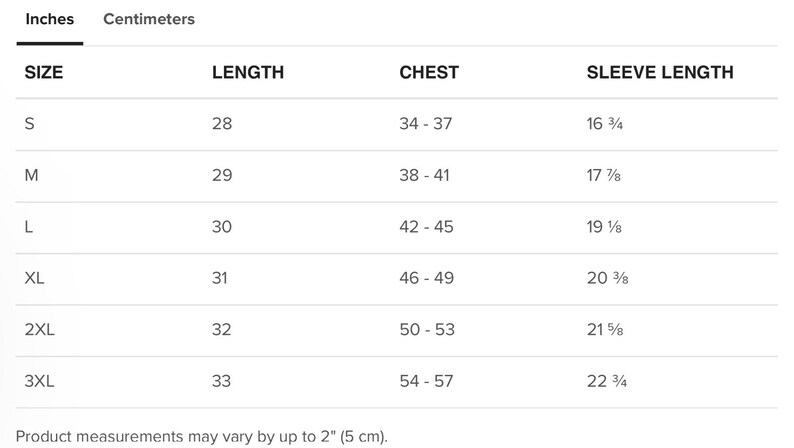
Task: Click the length value 30
Action: 222,227
